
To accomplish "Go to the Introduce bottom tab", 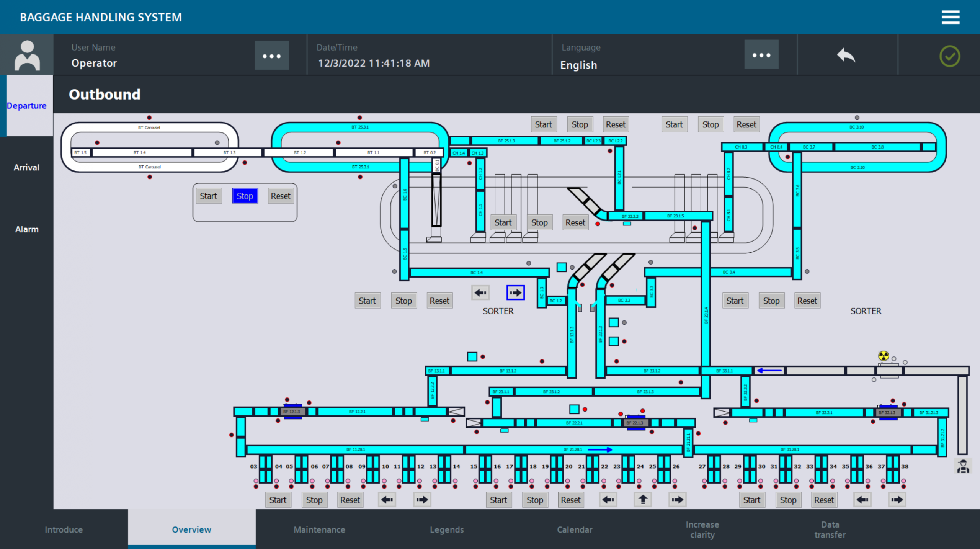I will click(x=64, y=529).
